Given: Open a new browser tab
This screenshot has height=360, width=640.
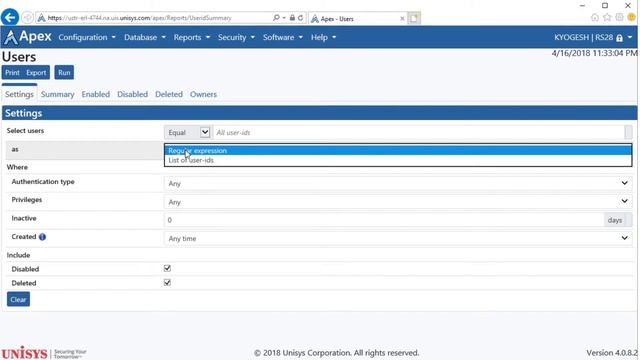Looking at the screenshot, I should point(414,18).
